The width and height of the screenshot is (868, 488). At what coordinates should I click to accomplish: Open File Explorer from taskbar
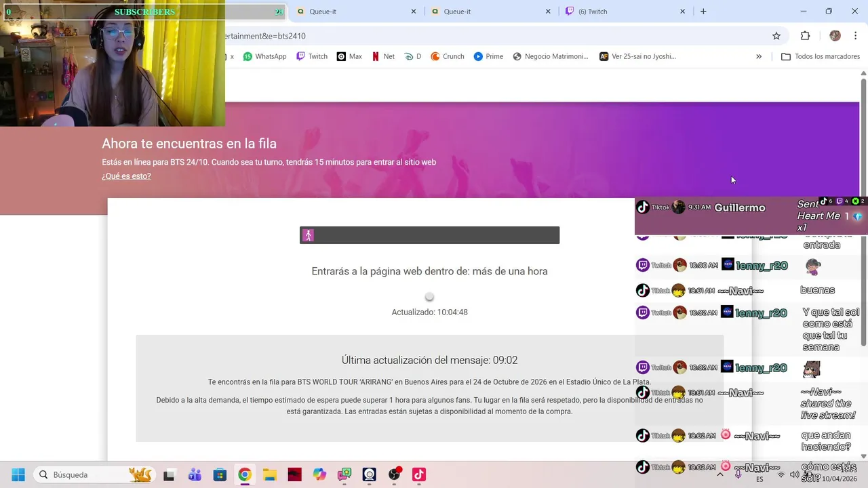click(269, 474)
